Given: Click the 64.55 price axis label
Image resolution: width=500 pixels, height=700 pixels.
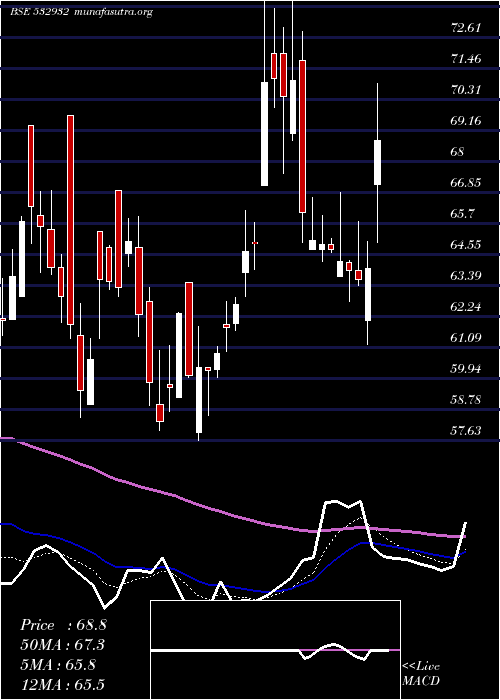Looking at the screenshot, I should 466,245.
